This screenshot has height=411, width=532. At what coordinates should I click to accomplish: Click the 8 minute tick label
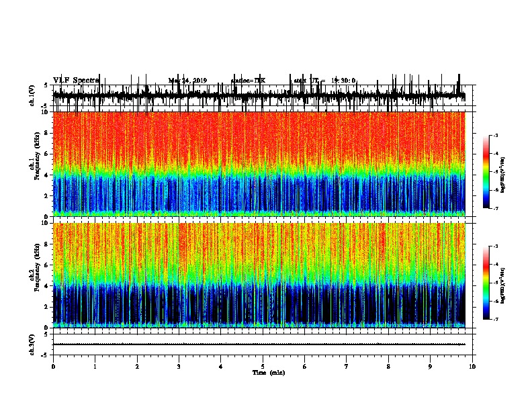(388, 367)
